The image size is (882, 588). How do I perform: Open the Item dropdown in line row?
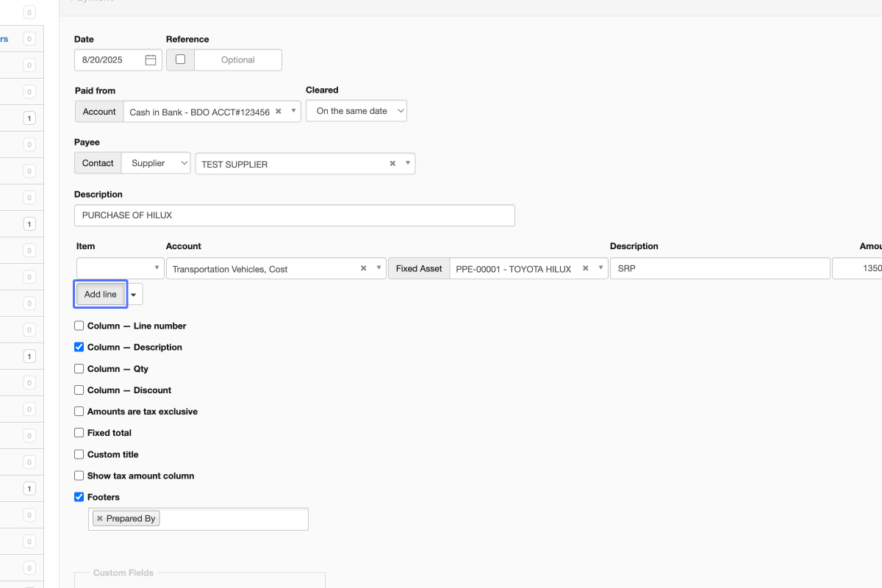coord(121,269)
